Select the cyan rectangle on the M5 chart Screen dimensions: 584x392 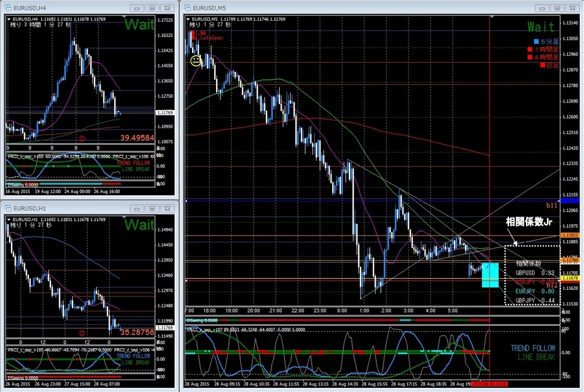[490, 275]
